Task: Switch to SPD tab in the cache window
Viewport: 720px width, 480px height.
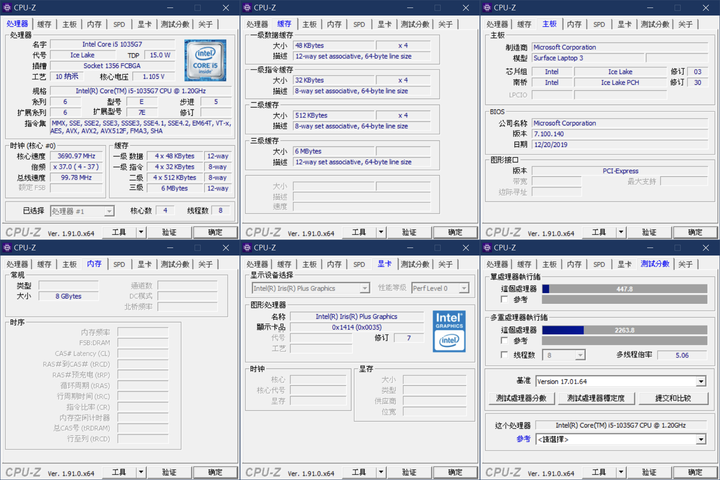Action: tap(359, 24)
